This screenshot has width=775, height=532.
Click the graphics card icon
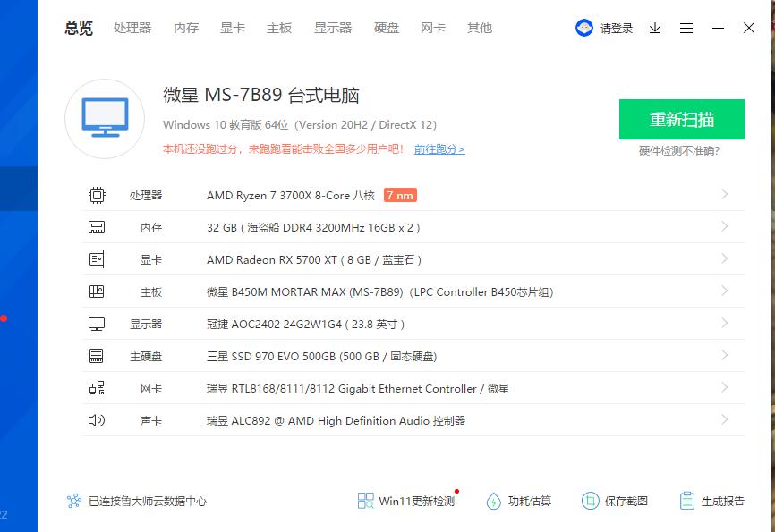click(97, 259)
